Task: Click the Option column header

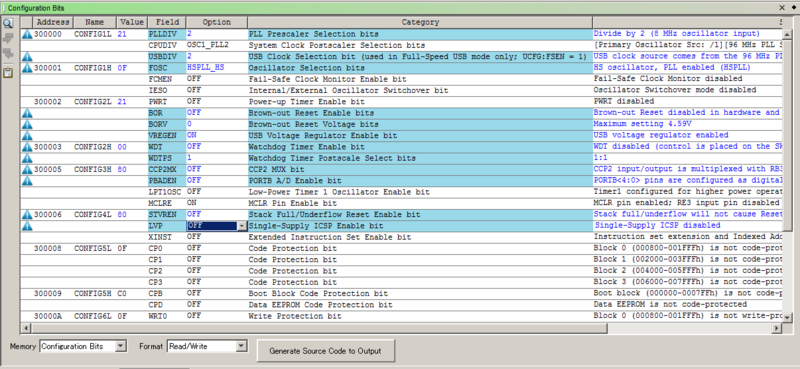Action: 217,22
